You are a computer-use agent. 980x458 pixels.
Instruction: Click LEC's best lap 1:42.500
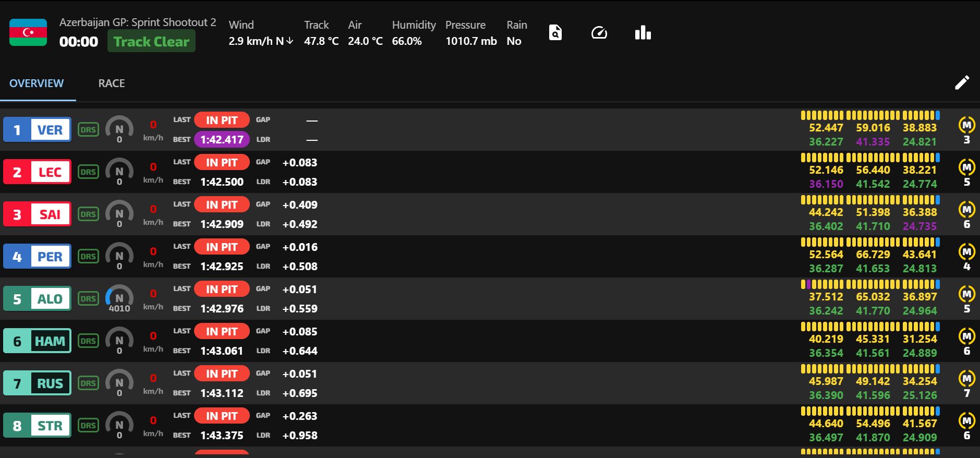tap(222, 182)
